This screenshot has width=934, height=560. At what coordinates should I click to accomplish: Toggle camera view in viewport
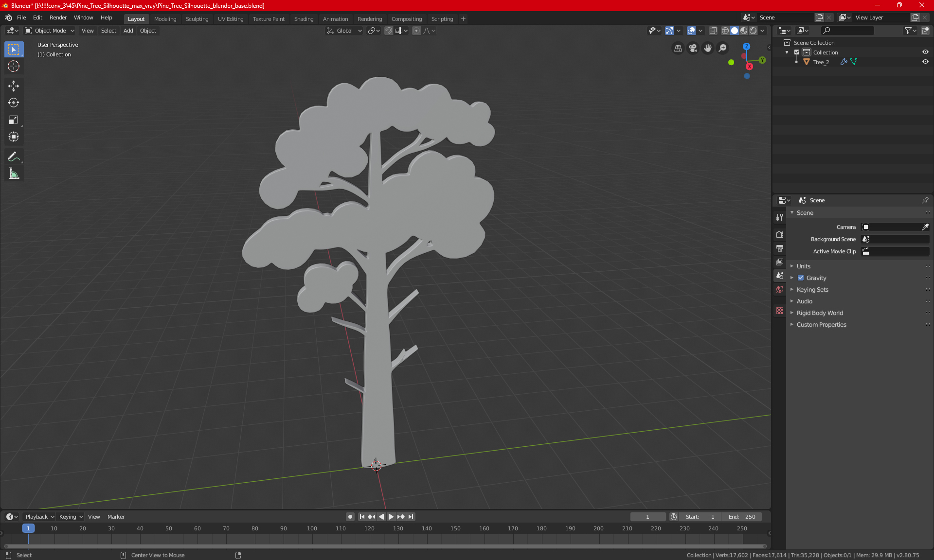693,48
